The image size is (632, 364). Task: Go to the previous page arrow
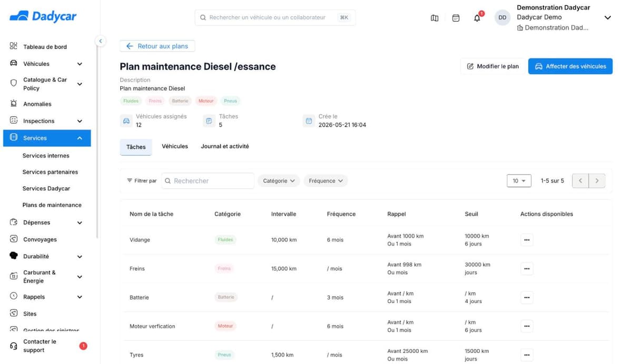tap(580, 180)
